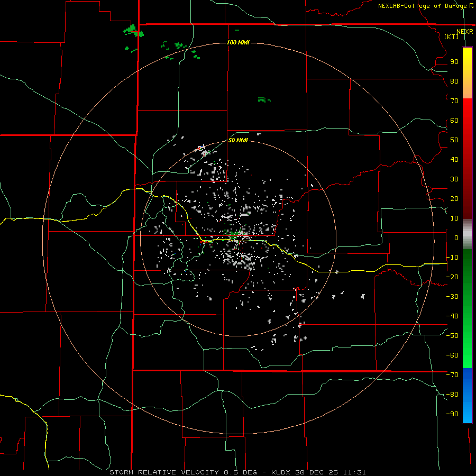476x476 pixels.
Task: Select the positive 90 knots scale label
Action: pyautogui.click(x=454, y=62)
